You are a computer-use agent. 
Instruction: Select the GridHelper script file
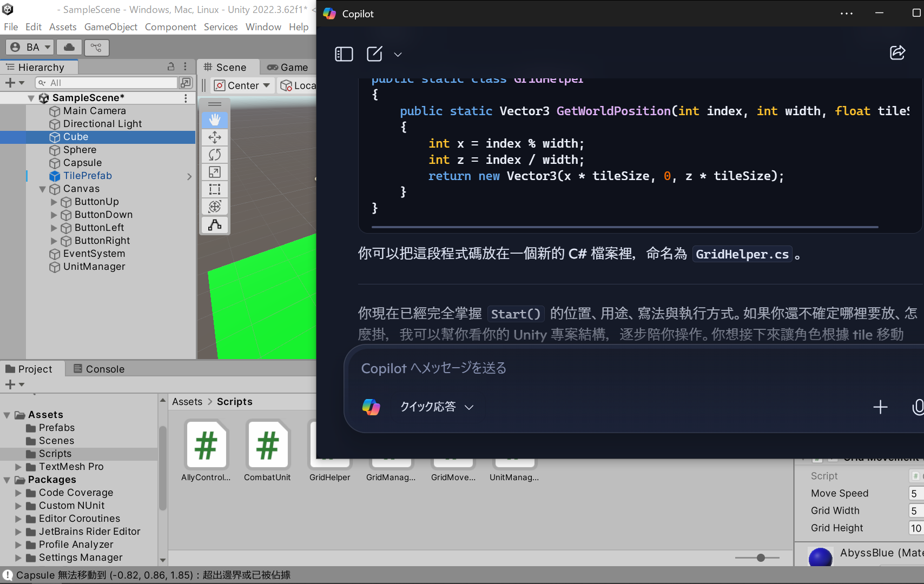click(329, 469)
